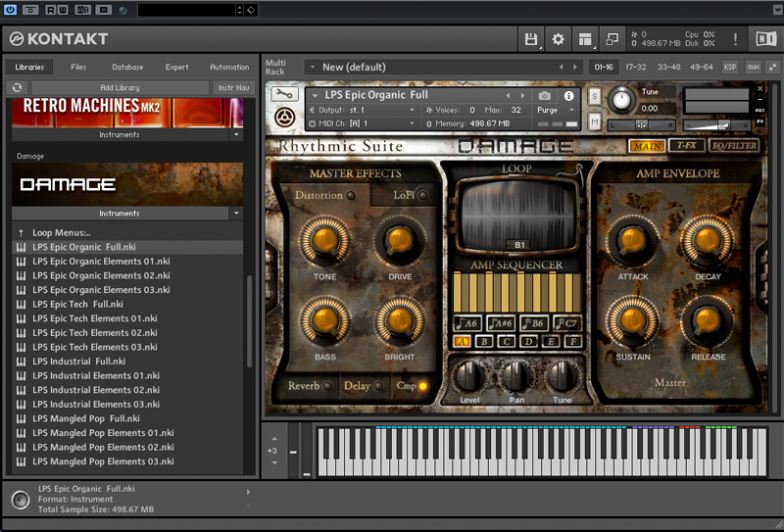Expand the info pane arrow
The width and height of the screenshot is (784, 532).
(x=248, y=492)
